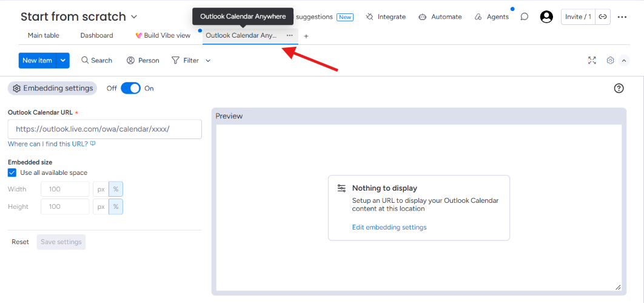644x303 pixels.
Task: Click the New item button
Action: (38, 61)
